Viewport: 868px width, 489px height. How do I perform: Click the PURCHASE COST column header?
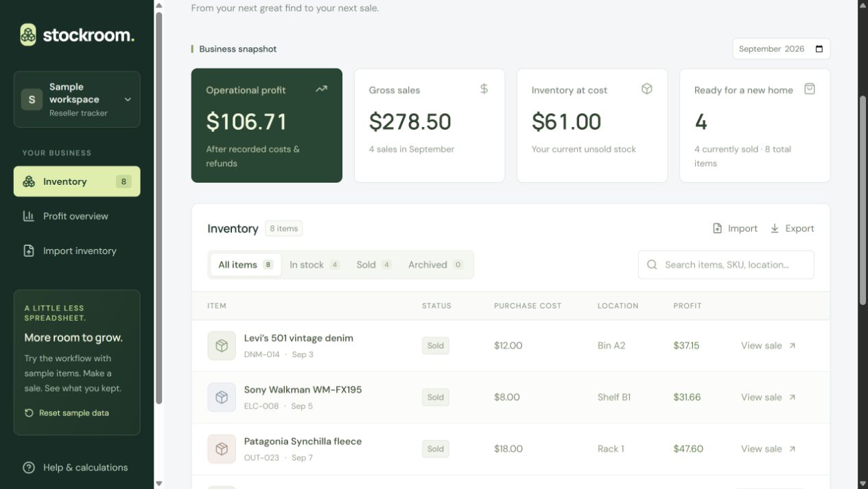(x=528, y=306)
